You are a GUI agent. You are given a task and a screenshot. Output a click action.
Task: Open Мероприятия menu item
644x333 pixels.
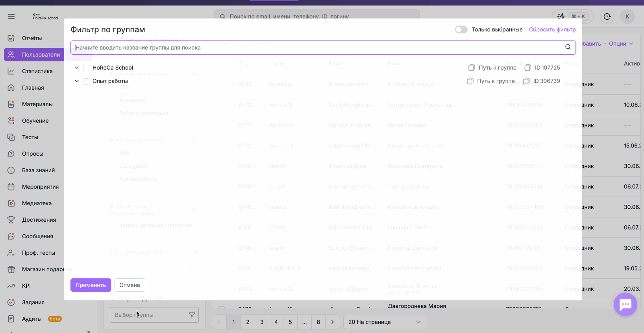click(41, 187)
